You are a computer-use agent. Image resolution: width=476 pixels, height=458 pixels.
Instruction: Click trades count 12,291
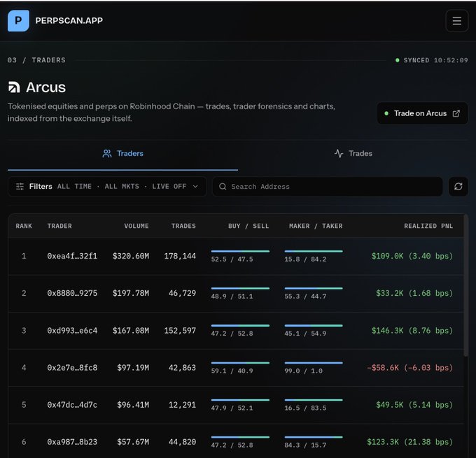click(182, 405)
